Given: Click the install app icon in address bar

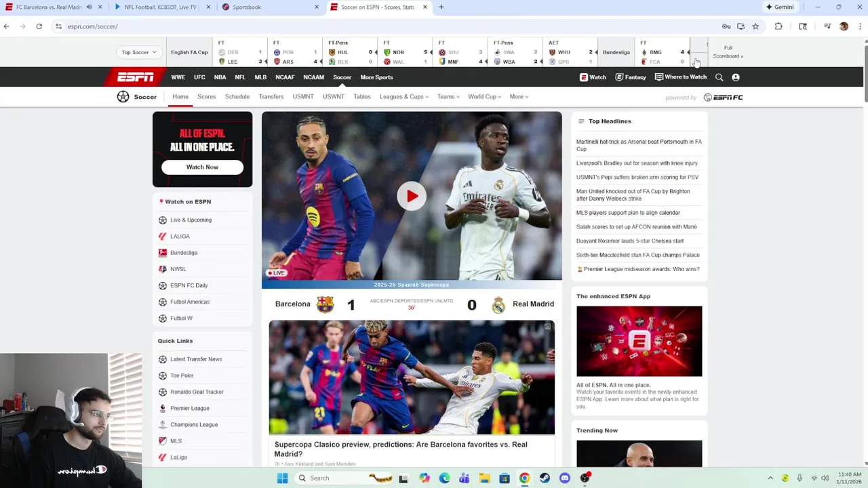Looking at the screenshot, I should (741, 26).
